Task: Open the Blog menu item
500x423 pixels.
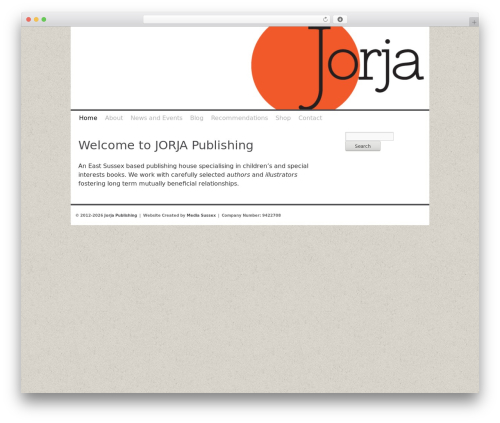Action: tap(196, 118)
